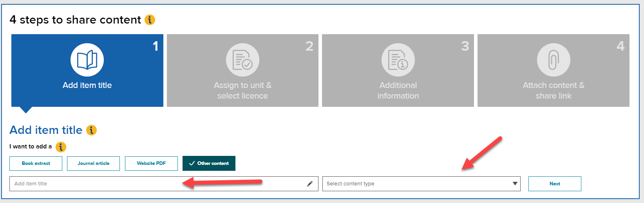
Task: Click the 'Next' button
Action: [555, 184]
